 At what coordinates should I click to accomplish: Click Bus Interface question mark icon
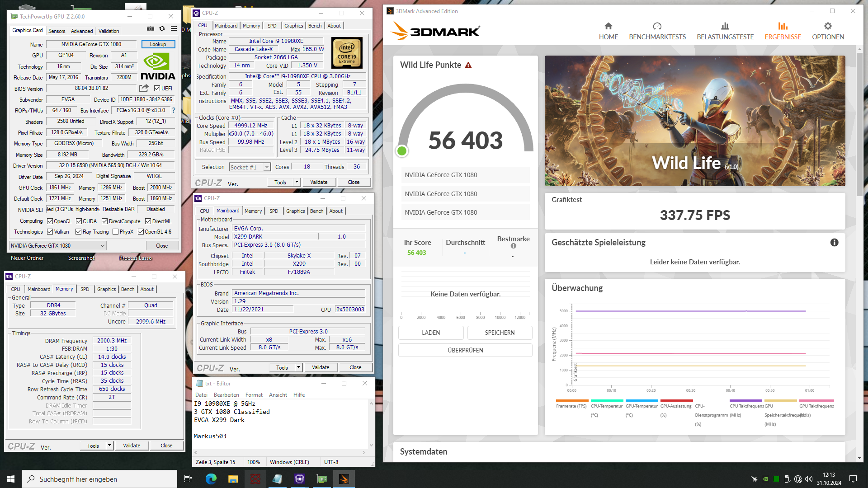click(x=174, y=110)
